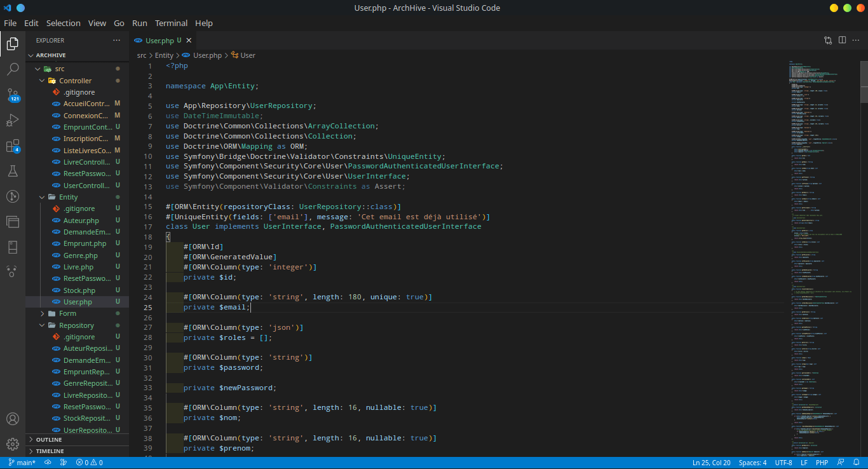Expand the TIMELINE section

click(x=50, y=451)
